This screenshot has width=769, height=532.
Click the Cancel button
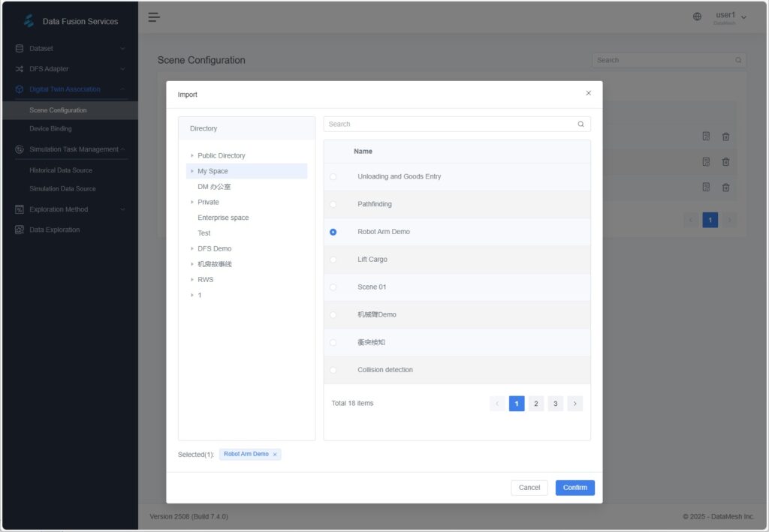[529, 488]
